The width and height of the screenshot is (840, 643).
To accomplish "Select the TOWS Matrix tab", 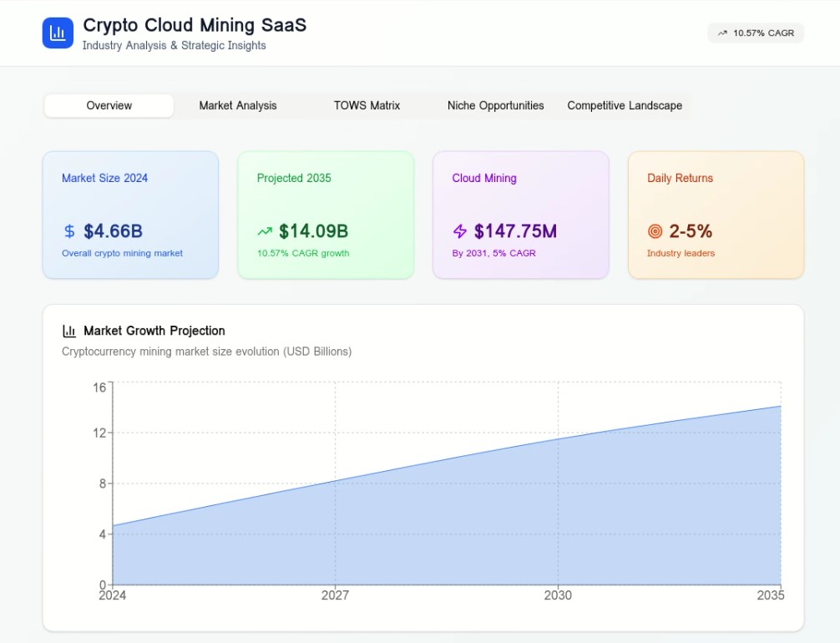I will (367, 106).
